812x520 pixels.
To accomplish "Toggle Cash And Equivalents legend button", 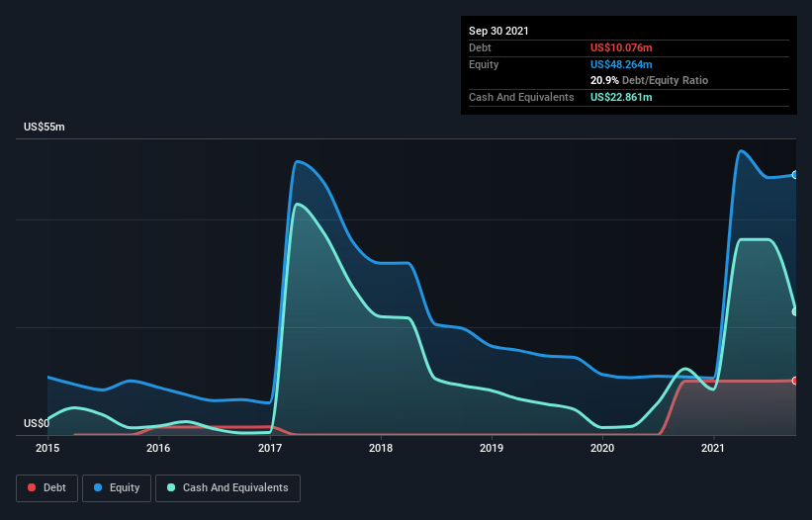I will [227, 488].
